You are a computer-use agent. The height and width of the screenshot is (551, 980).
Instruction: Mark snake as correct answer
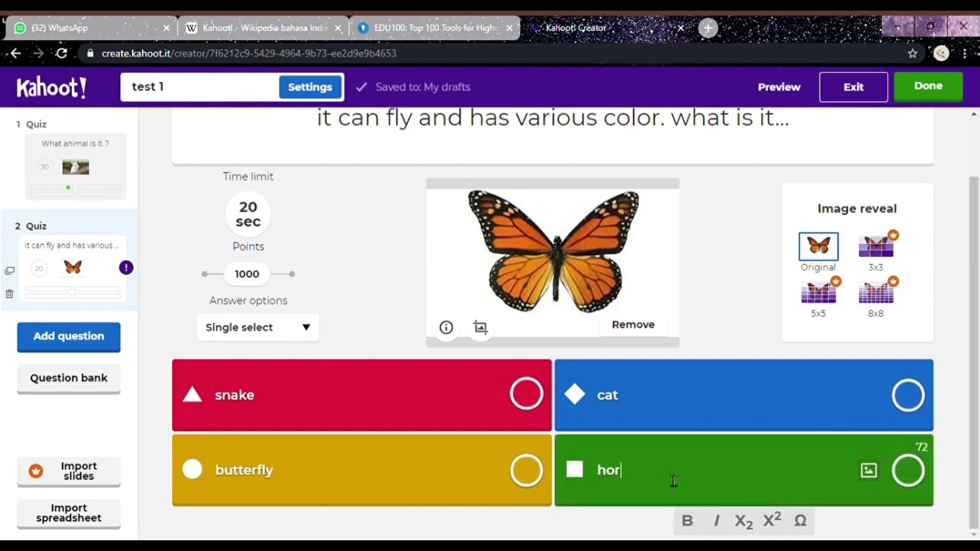(x=526, y=395)
